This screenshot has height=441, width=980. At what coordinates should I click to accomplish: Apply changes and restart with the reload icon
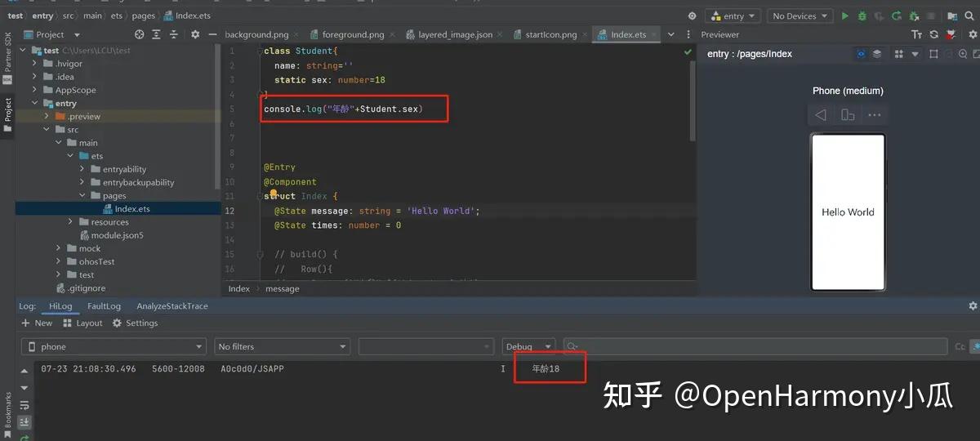click(897, 16)
